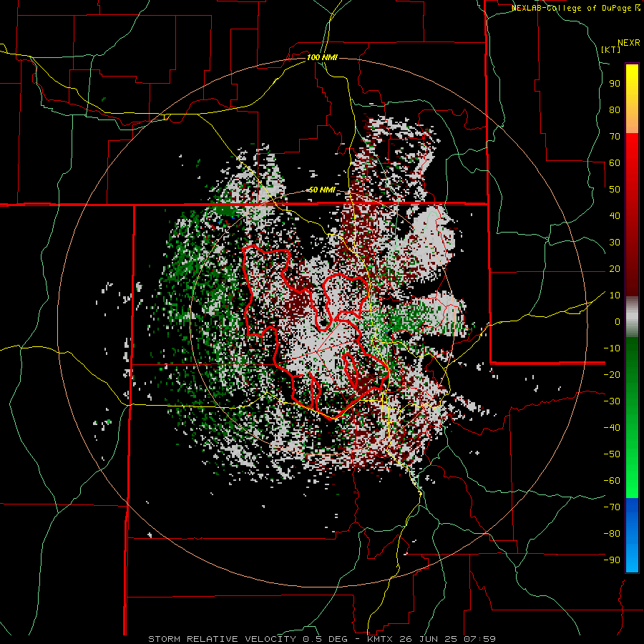Select the 100 NMI range ring label
The height and width of the screenshot is (644, 644).
[322, 57]
